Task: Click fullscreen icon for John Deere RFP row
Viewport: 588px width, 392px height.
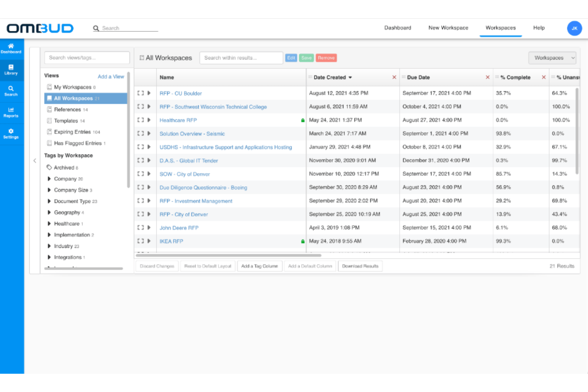Action: (140, 228)
